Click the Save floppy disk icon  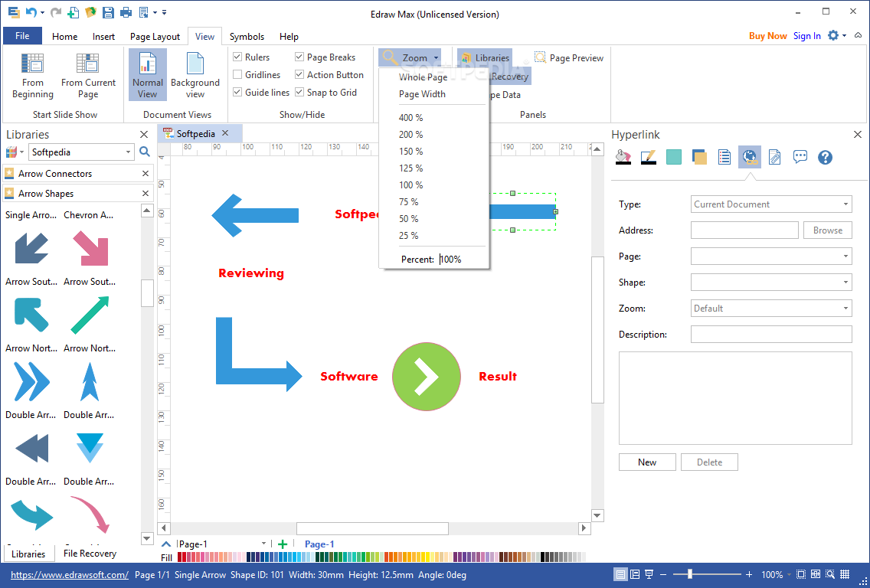click(108, 12)
